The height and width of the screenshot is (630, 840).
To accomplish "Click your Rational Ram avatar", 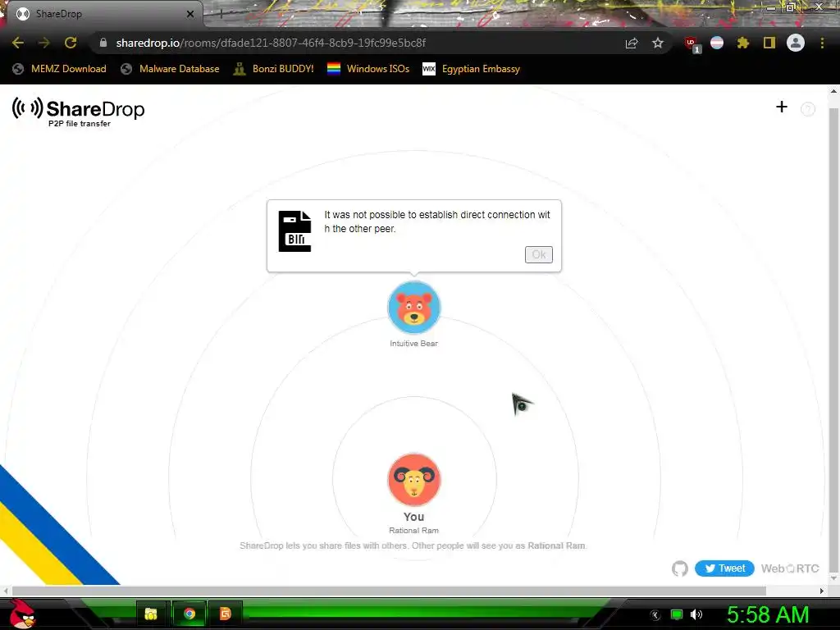I will point(413,480).
